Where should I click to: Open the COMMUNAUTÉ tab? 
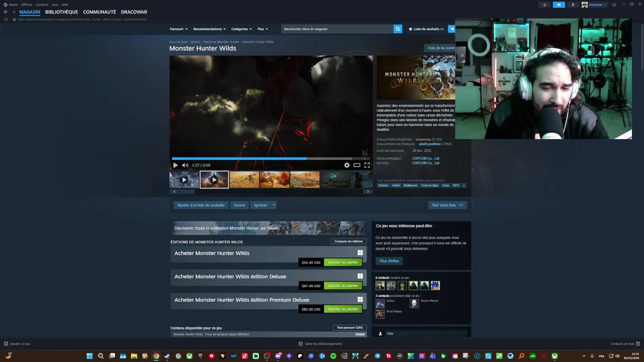(100, 12)
